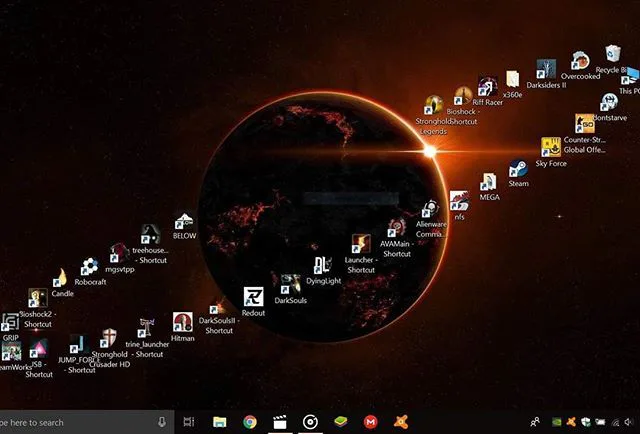This screenshot has width=640, height=434.
Task: Open BlueStacks from the taskbar
Action: tap(341, 422)
